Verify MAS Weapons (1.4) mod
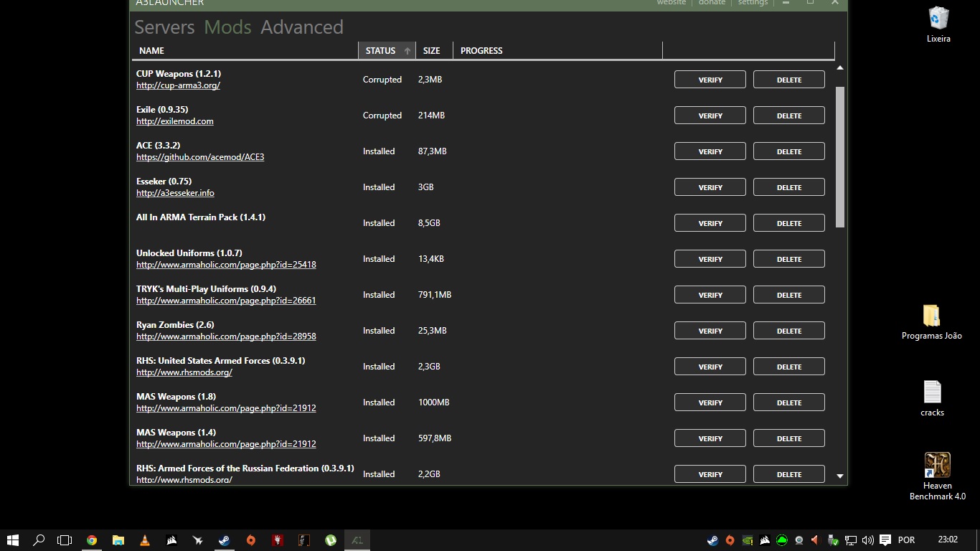Image resolution: width=980 pixels, height=551 pixels. coord(710,438)
